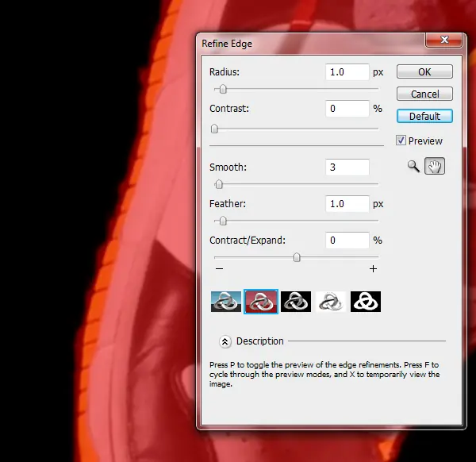Select the Hand tool icon
This screenshot has width=476, height=462.
tap(435, 166)
